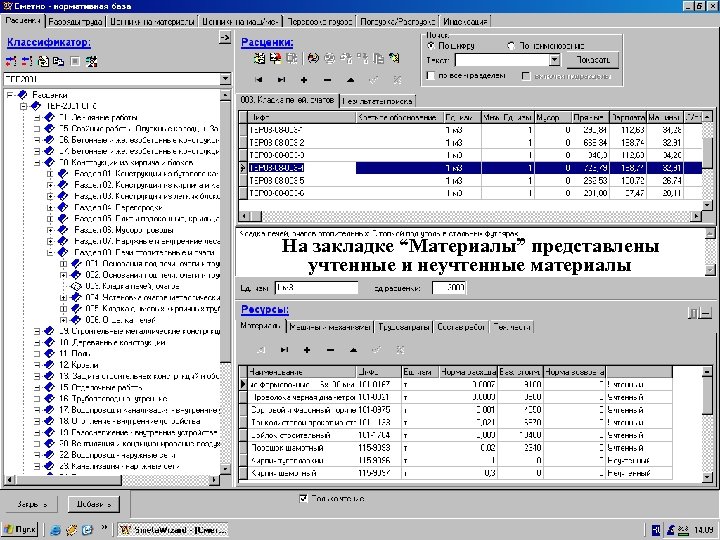Go to last record in Расценки navigator

click(281, 79)
